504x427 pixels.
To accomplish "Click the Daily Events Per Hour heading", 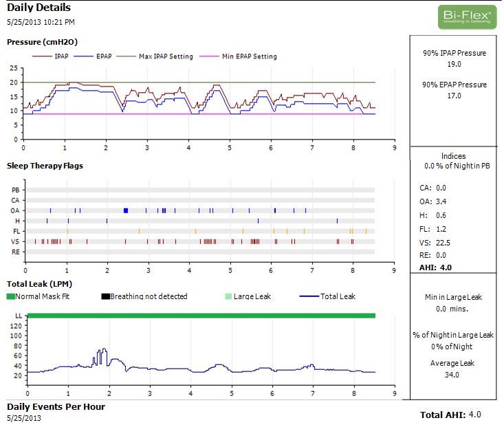I will click(x=56, y=406).
